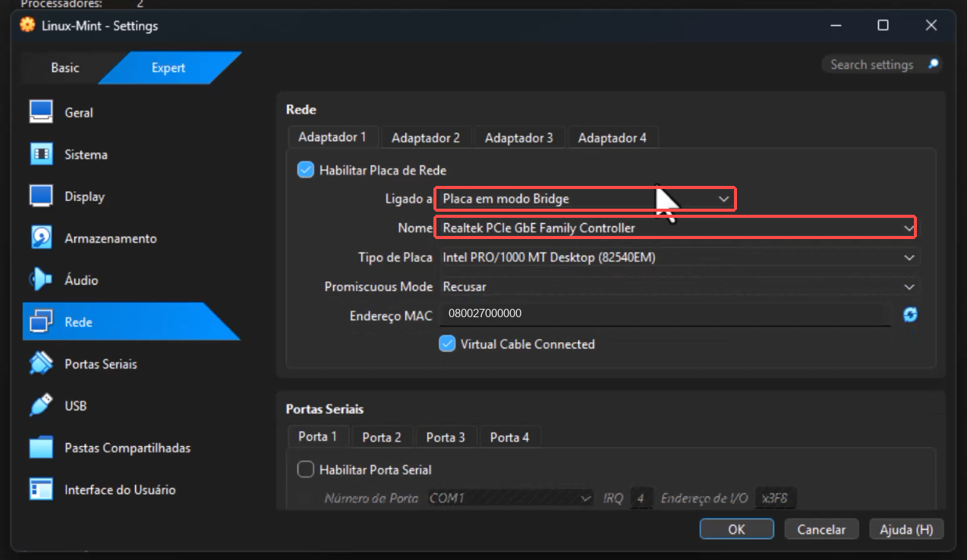Open the Nome adapter dropdown
This screenshot has height=560, width=967.
click(x=675, y=228)
